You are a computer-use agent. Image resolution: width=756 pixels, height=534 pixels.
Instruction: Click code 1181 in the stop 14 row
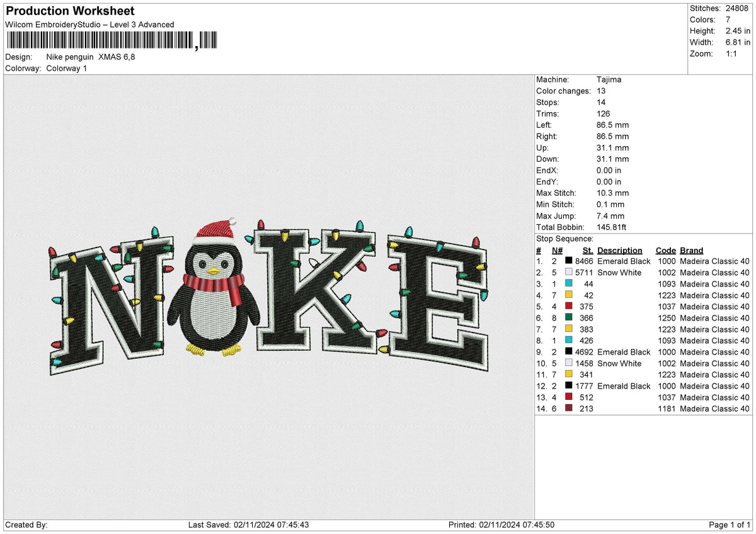[665, 409]
